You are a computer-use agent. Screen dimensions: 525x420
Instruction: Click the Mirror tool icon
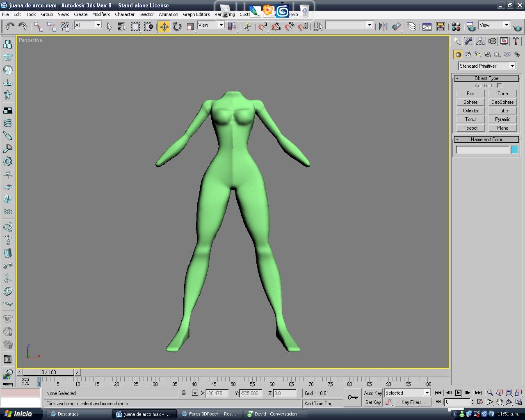click(x=383, y=27)
